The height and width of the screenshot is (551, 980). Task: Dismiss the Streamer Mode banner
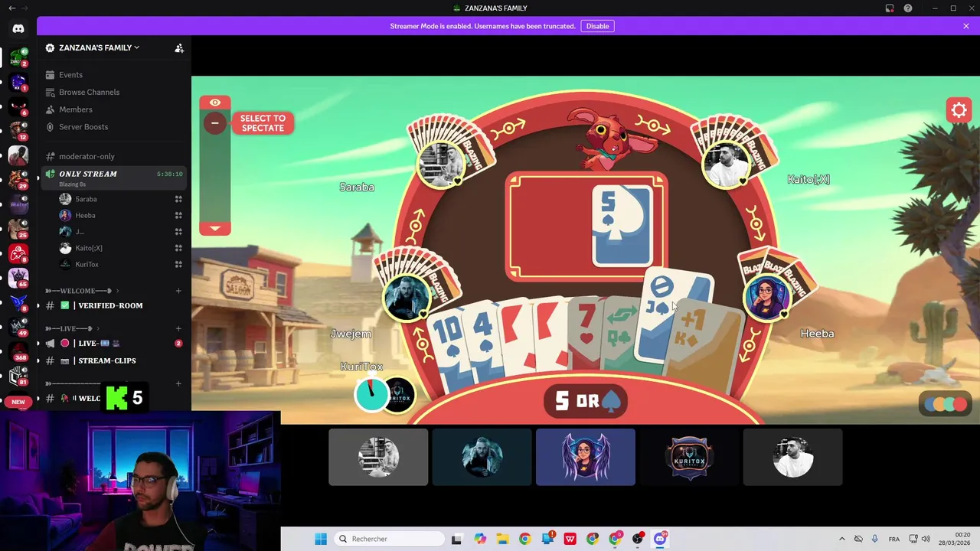[x=965, y=26]
